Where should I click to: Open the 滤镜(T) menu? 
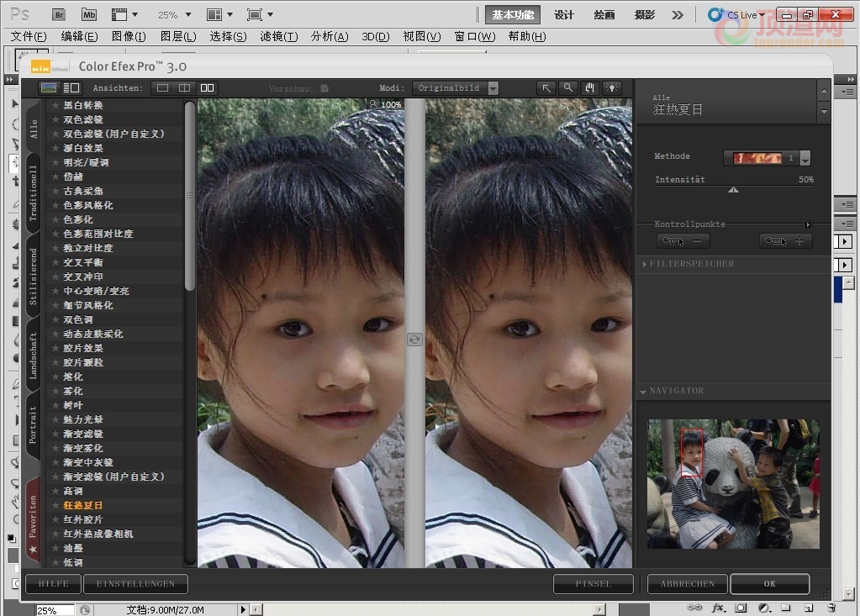(x=278, y=36)
